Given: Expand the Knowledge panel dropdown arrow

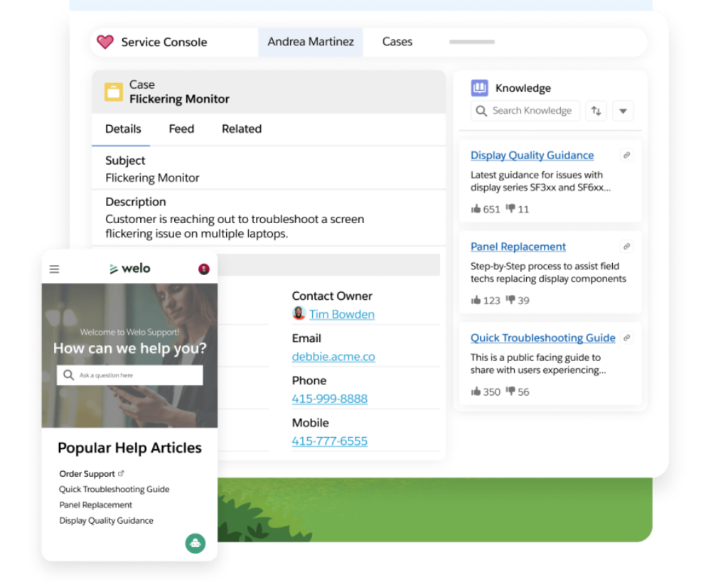Looking at the screenshot, I should [x=623, y=111].
